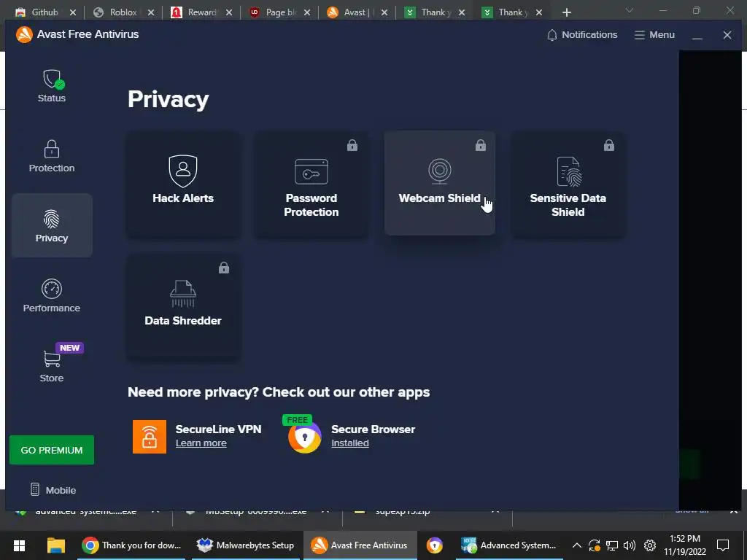Open the Store cart section
747x560 pixels.
coord(52,366)
